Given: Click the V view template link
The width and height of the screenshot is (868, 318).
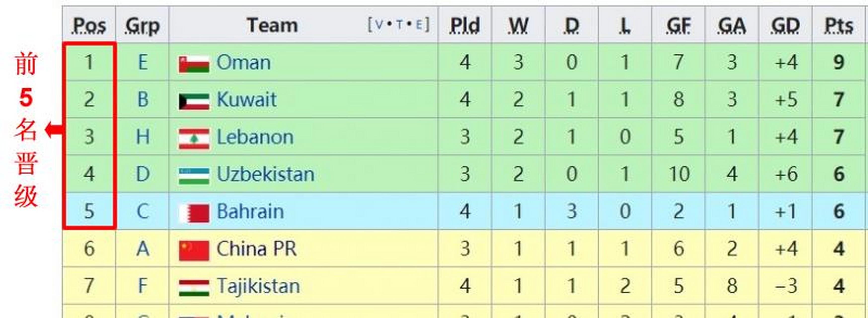Looking at the screenshot, I should (x=379, y=25).
